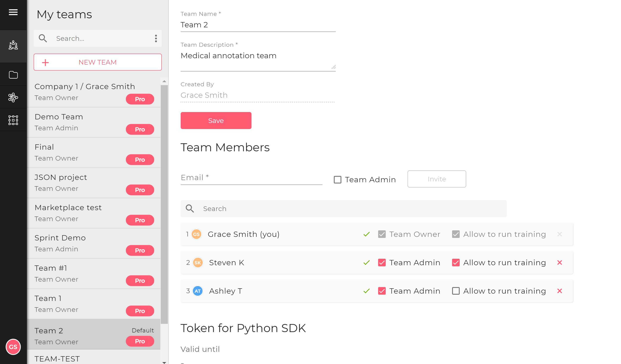Uncheck Team Admin for Steven K
This screenshot has height=364, width=621.
(x=382, y=263)
